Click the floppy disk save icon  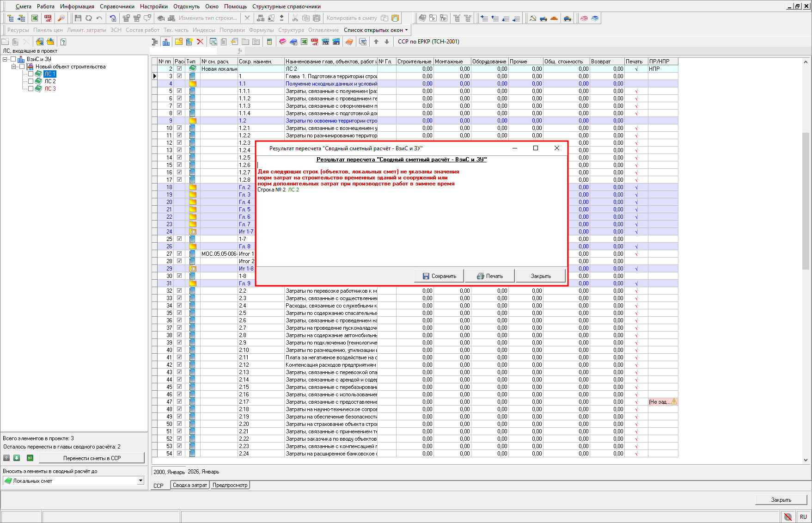click(x=78, y=18)
